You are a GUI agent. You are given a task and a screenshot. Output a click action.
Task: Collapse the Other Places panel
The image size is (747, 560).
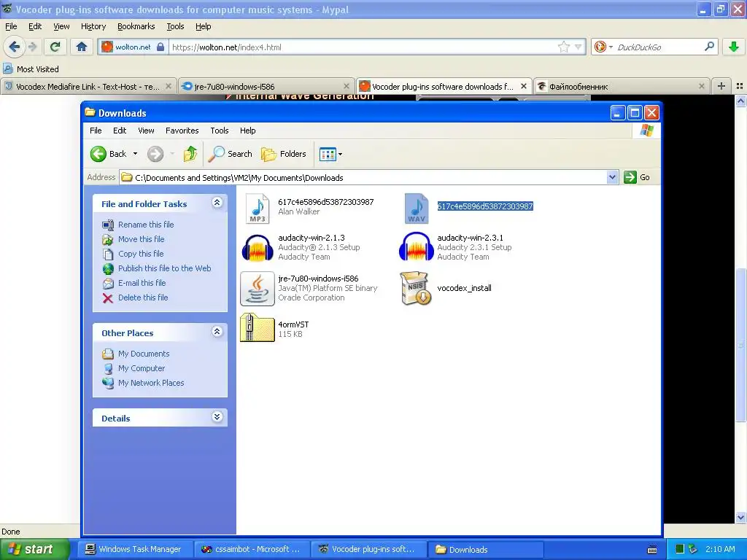click(x=217, y=332)
